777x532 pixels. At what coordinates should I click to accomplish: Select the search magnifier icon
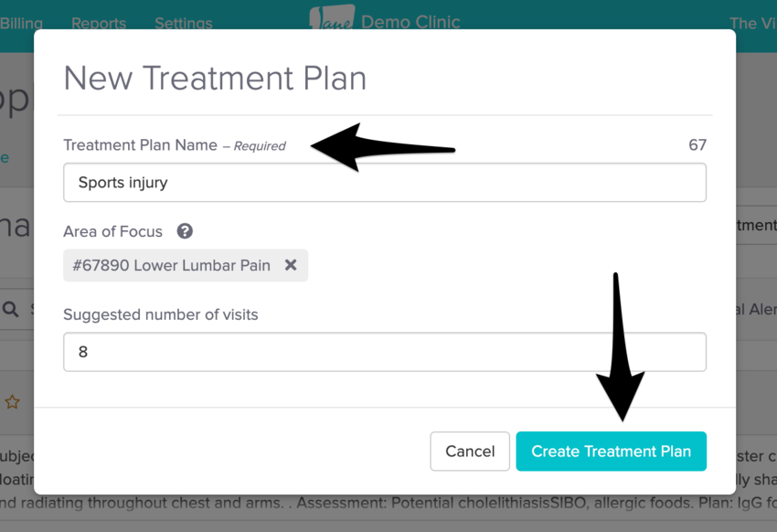coord(11,309)
